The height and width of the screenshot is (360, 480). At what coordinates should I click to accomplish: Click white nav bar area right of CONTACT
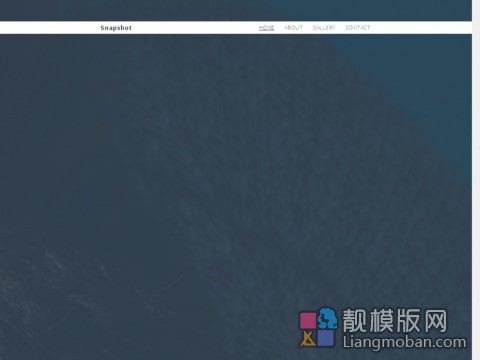[421, 28]
